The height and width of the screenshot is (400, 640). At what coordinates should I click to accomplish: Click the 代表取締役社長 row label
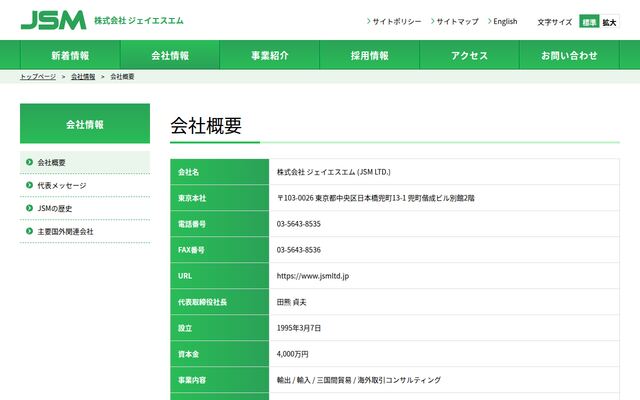point(202,302)
